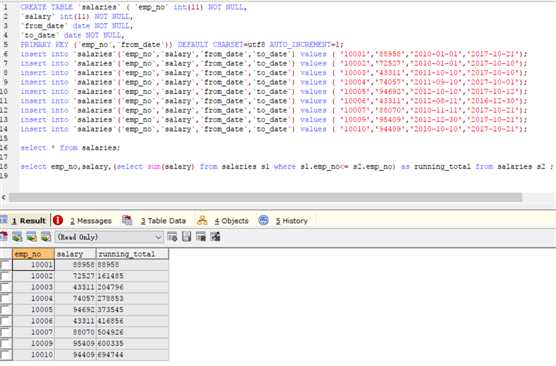Tick the checkbox for row 10005

5,310
